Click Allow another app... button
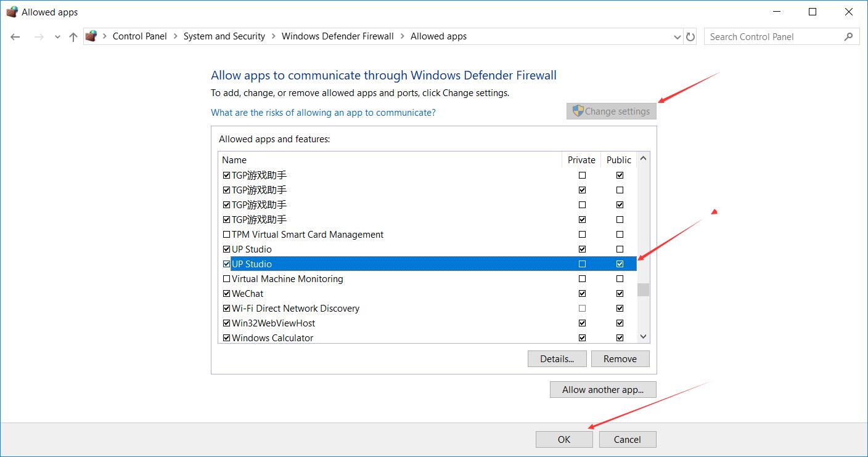Screen dimensions: 868x457 click(603, 390)
